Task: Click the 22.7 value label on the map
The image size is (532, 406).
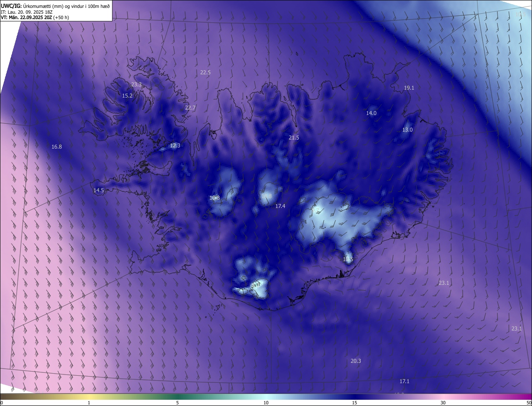Action: (190, 108)
